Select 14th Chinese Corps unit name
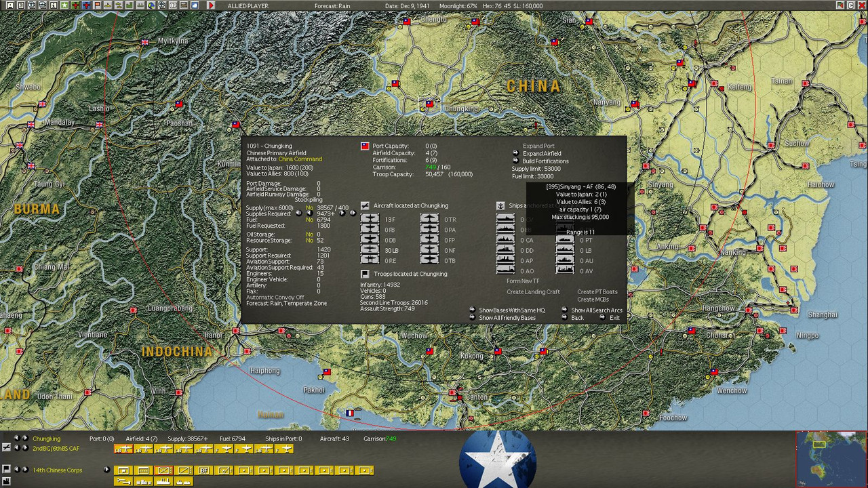The width and height of the screenshot is (868, 488). (57, 470)
